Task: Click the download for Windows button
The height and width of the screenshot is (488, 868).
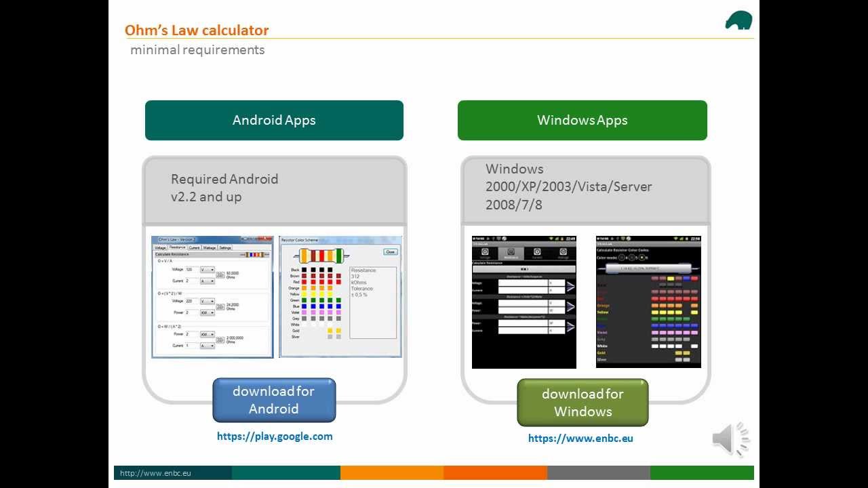Action: point(583,403)
